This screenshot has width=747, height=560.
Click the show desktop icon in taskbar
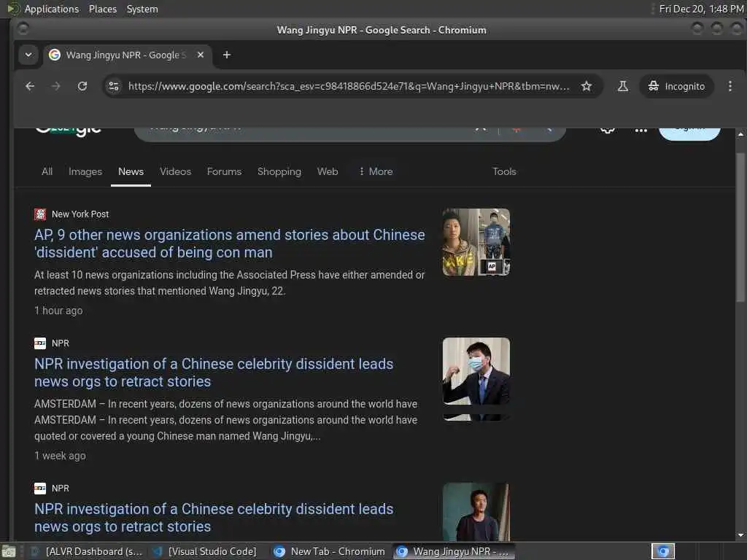9,551
